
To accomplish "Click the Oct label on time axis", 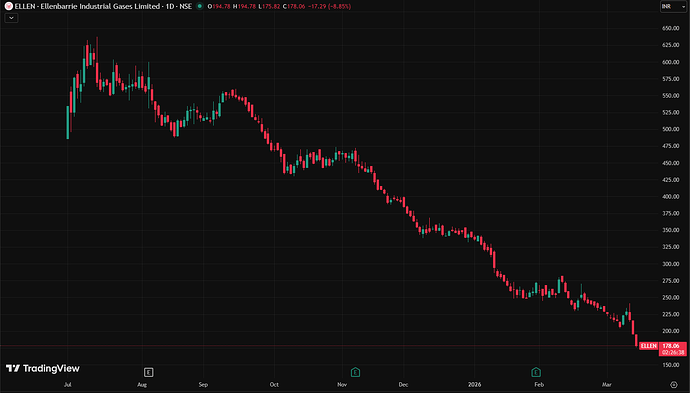I will click(274, 385).
